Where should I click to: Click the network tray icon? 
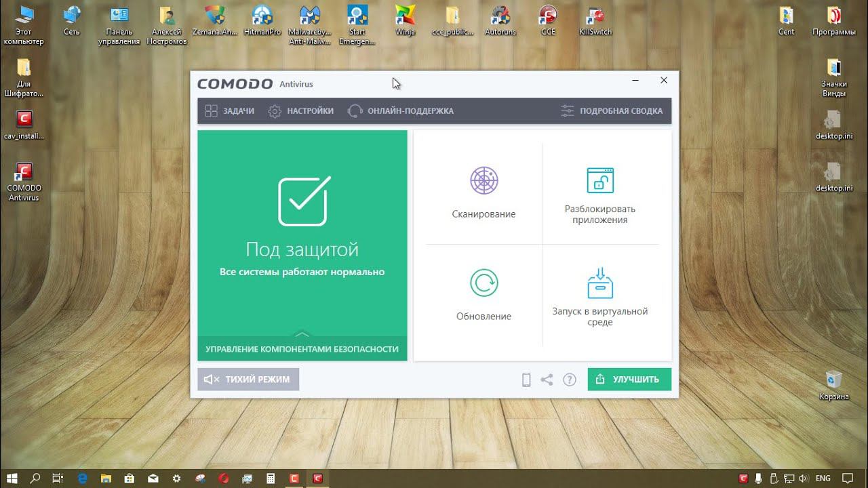click(x=789, y=478)
